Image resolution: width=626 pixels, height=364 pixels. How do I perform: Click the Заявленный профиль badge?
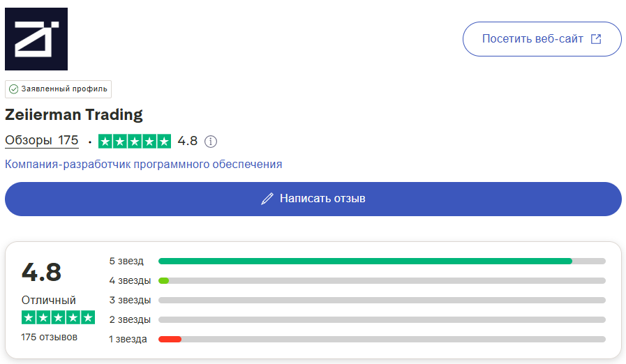(59, 89)
